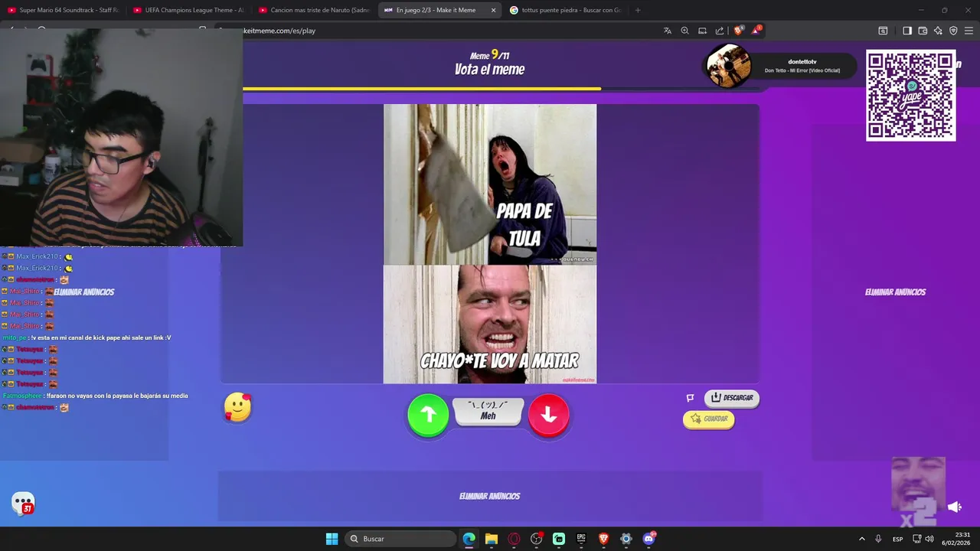The image size is (980, 551).
Task: Open the Brave Wallet icon
Action: coord(923,31)
